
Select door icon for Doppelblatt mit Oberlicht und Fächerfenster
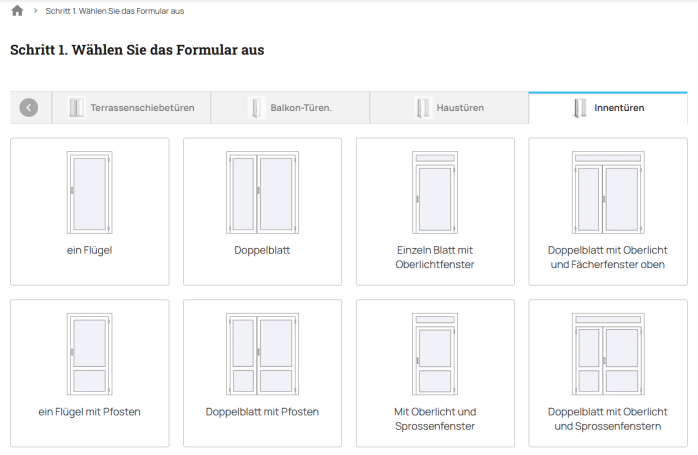click(x=608, y=192)
